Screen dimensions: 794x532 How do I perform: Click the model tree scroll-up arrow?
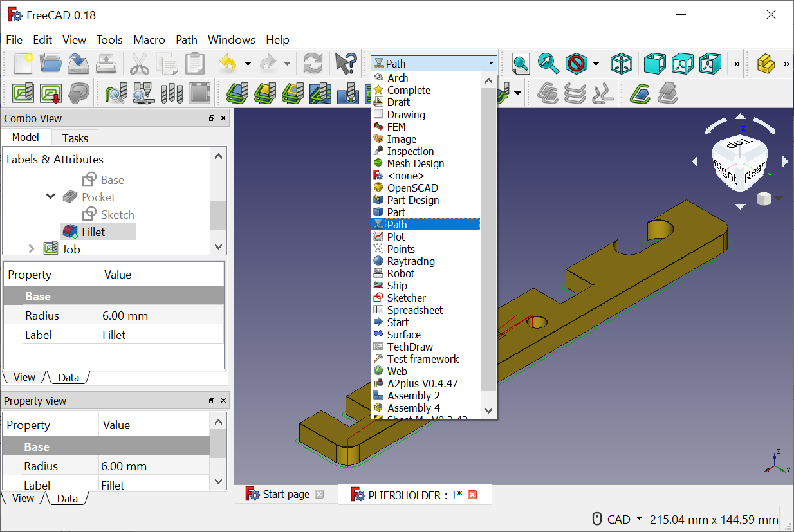[x=218, y=156]
